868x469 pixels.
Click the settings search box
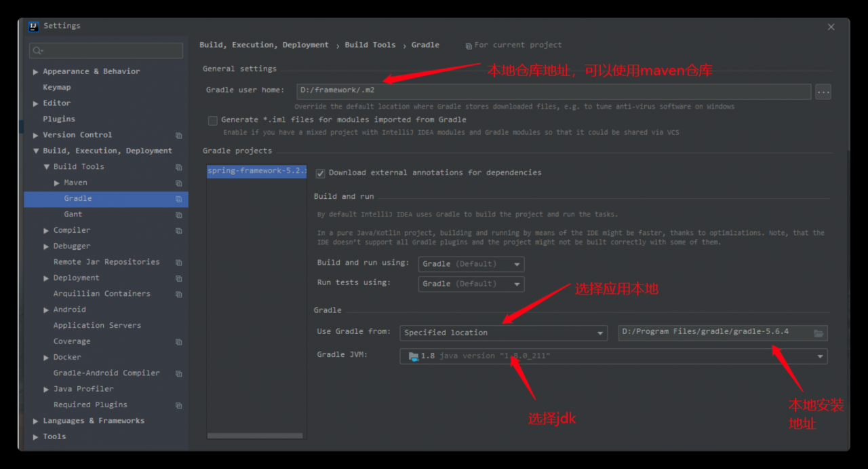pyautogui.click(x=106, y=51)
